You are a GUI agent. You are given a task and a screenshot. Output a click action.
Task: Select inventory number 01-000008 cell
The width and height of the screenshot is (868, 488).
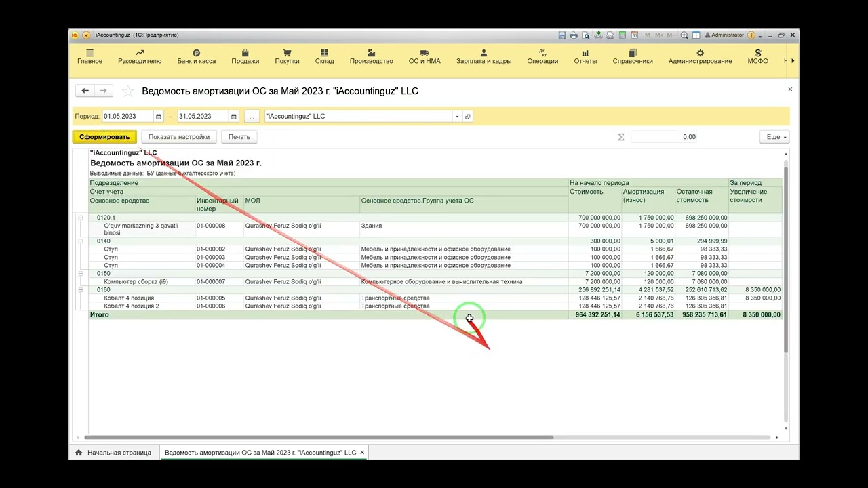tap(220, 229)
